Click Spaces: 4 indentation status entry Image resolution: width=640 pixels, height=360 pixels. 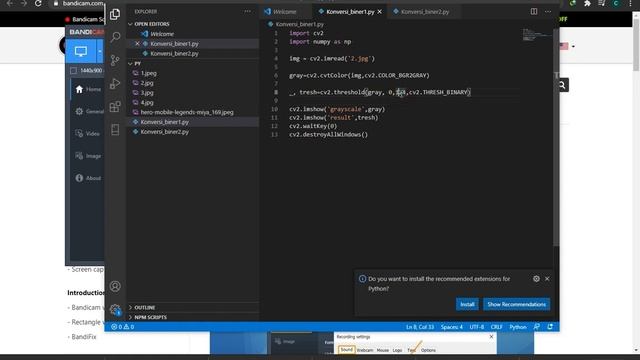coord(451,327)
